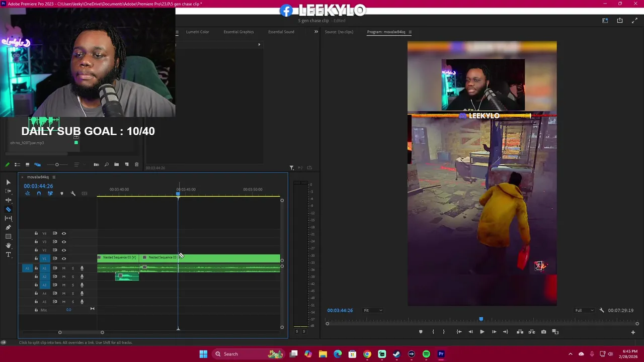This screenshot has width=644, height=362.
Task: Click the New Item icon
Action: click(127, 164)
